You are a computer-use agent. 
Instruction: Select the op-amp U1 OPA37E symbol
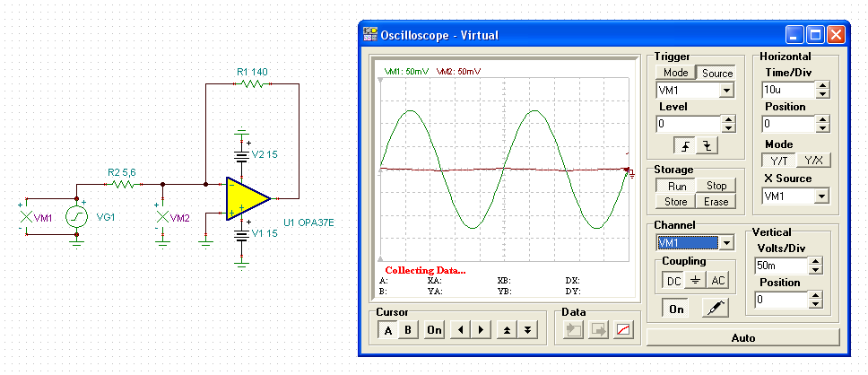(247, 199)
